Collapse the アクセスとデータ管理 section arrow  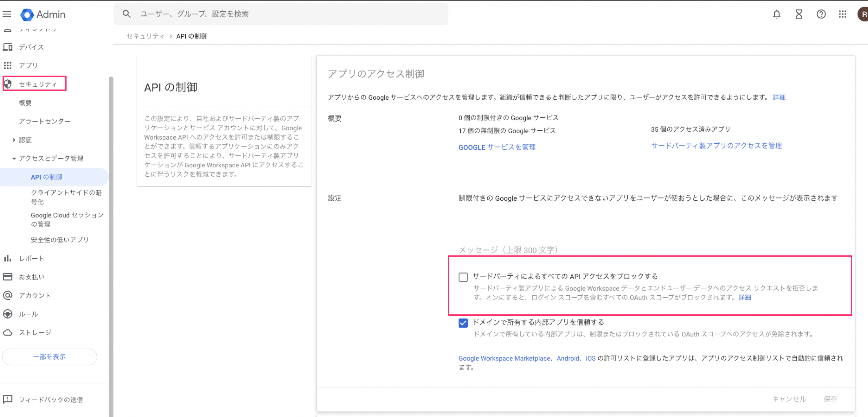click(x=14, y=158)
